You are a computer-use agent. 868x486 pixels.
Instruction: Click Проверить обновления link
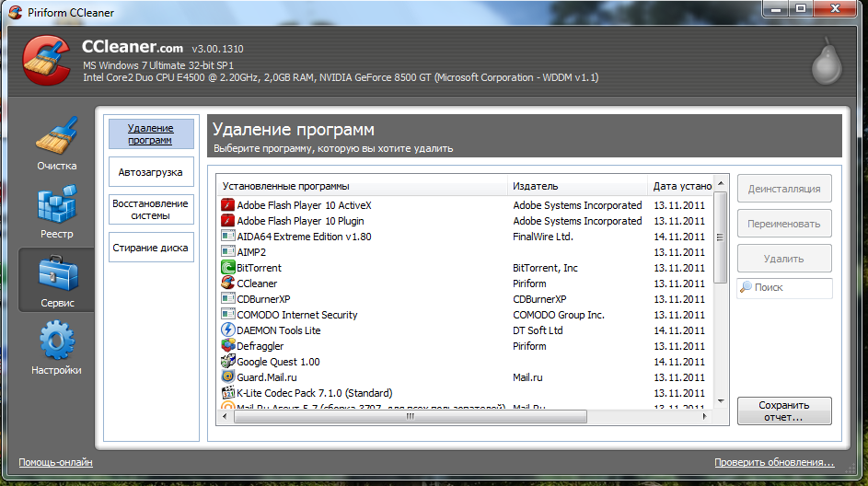(x=774, y=462)
